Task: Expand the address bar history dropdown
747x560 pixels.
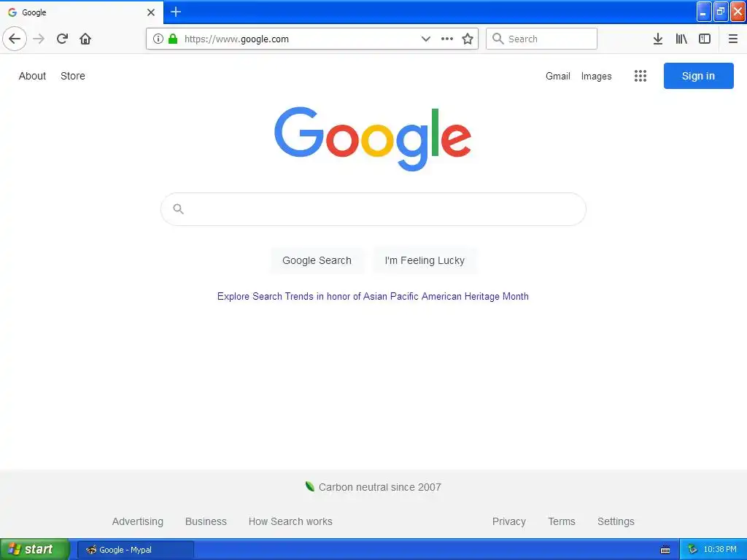Action: click(x=426, y=39)
